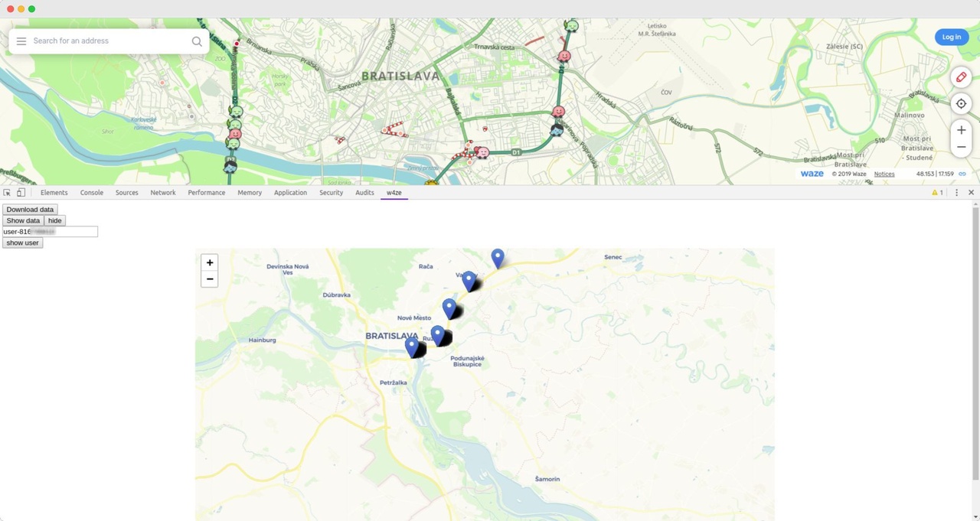Viewport: 980px width, 521px height.
Task: Click the search magnifier icon
Action: click(x=197, y=41)
